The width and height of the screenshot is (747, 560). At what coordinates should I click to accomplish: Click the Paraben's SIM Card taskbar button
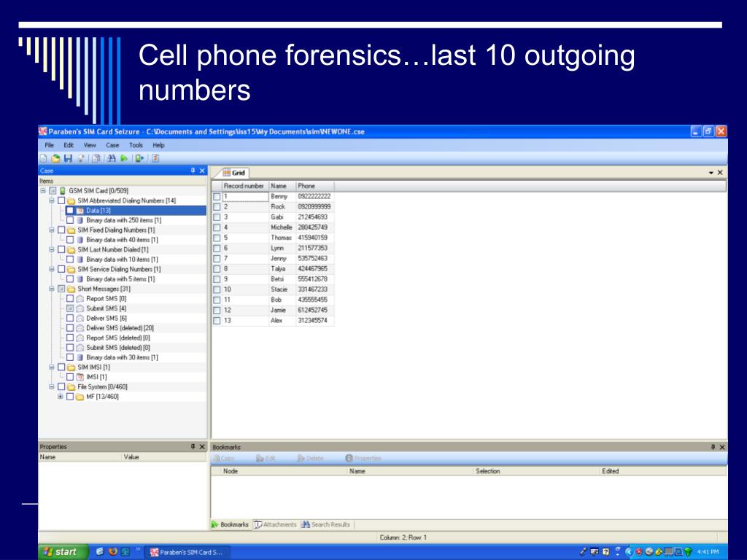(187, 553)
